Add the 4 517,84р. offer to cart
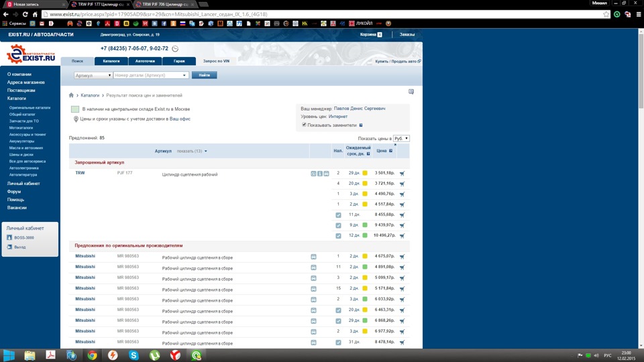 [x=402, y=204]
